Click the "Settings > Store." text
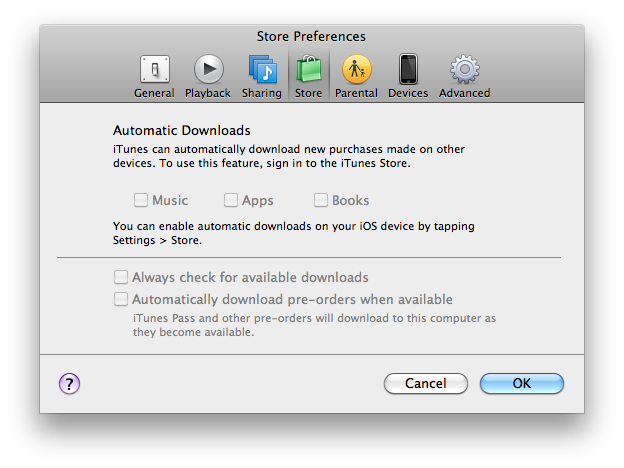Image resolution: width=624 pixels, height=468 pixels. [x=157, y=240]
